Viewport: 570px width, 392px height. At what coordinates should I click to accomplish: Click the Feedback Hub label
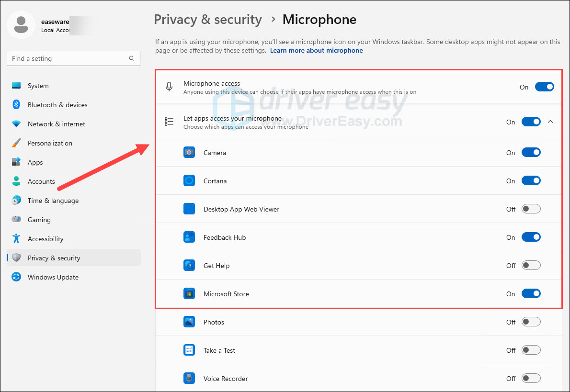pos(225,237)
